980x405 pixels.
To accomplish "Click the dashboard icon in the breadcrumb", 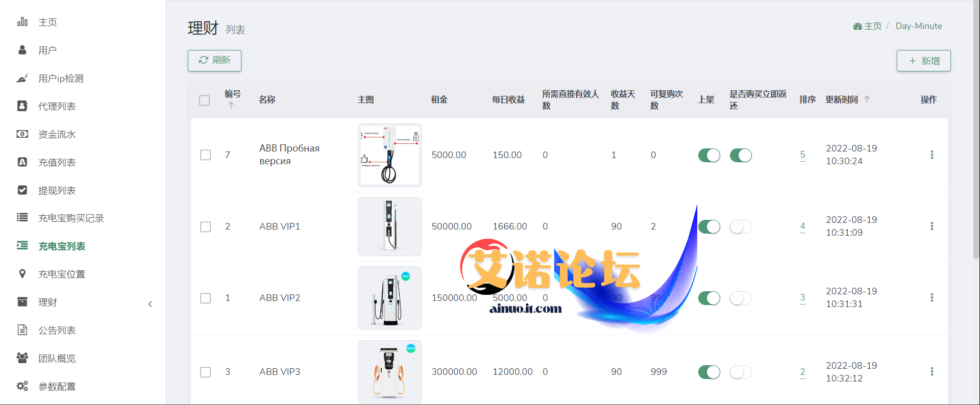I will click(857, 26).
